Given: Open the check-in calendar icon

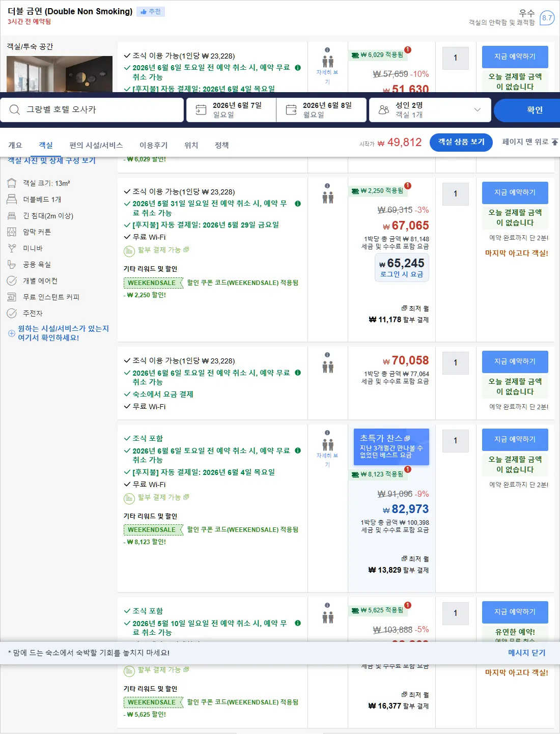Looking at the screenshot, I should (201, 110).
